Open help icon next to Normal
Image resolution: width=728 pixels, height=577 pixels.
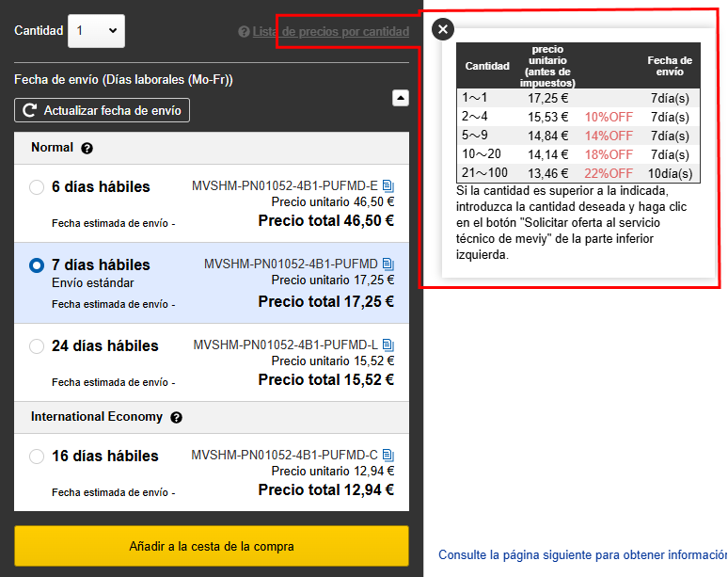click(87, 149)
